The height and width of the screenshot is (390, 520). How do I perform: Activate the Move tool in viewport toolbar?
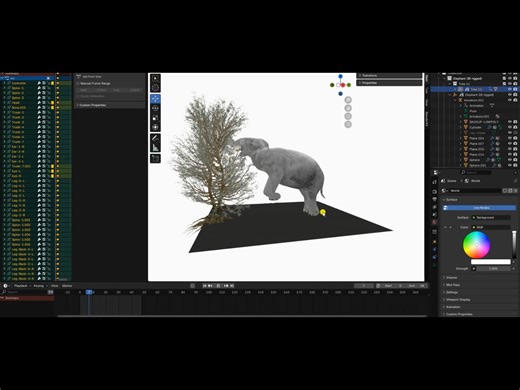coord(155,99)
